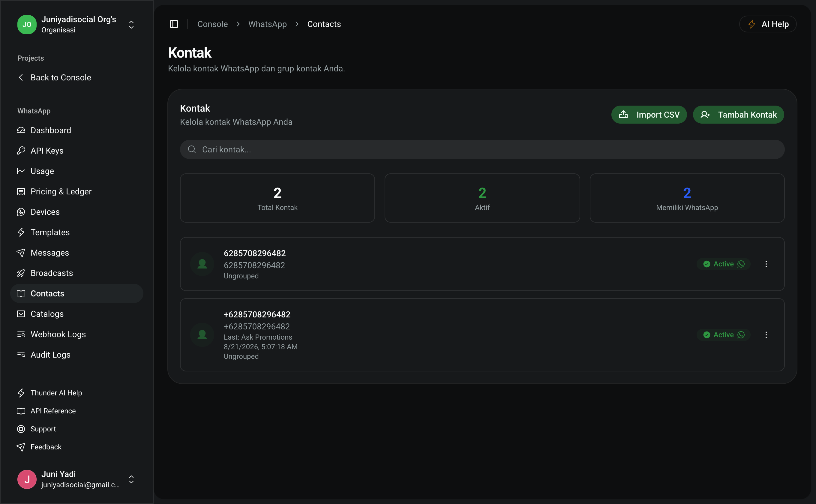Click the 8/21/2026, 5:07:18 AM timestamp
Image resolution: width=816 pixels, height=504 pixels.
pyautogui.click(x=261, y=347)
